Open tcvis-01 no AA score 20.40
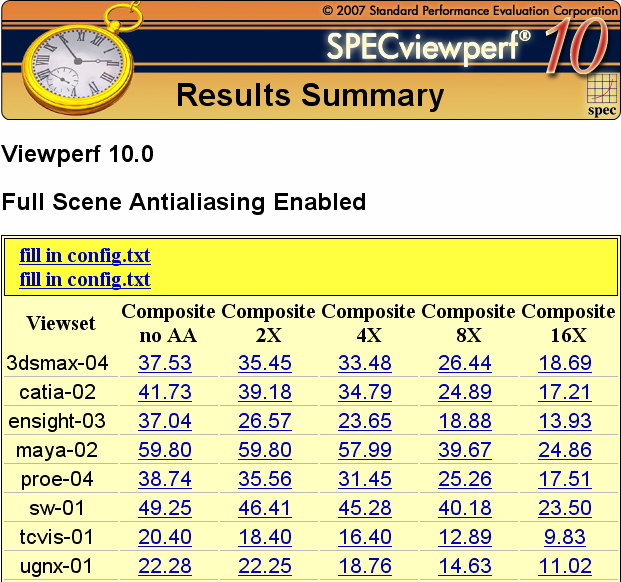The width and height of the screenshot is (621, 582). click(x=165, y=537)
